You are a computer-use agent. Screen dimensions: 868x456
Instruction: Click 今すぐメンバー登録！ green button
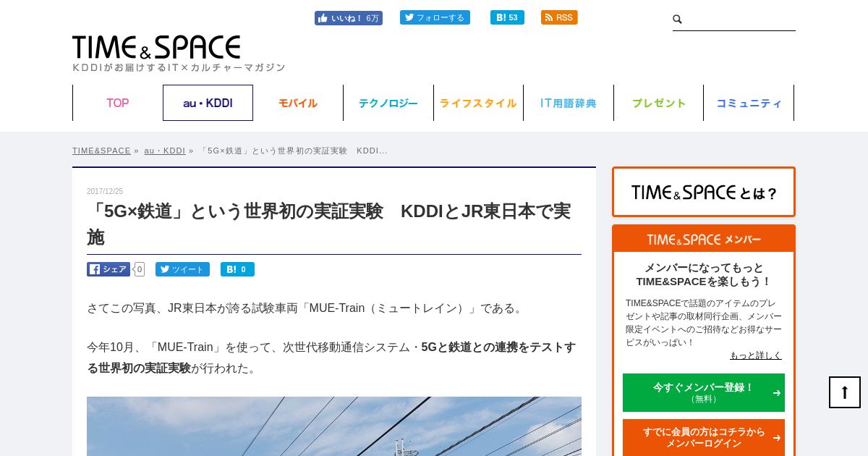[x=704, y=392]
